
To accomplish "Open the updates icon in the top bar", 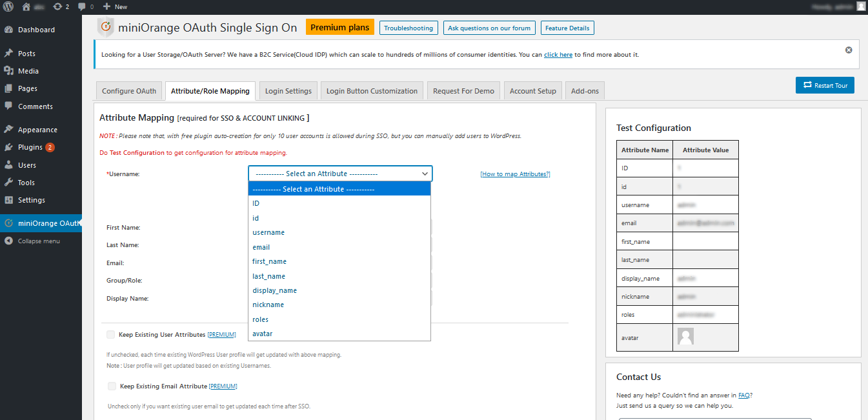I will [x=57, y=6].
